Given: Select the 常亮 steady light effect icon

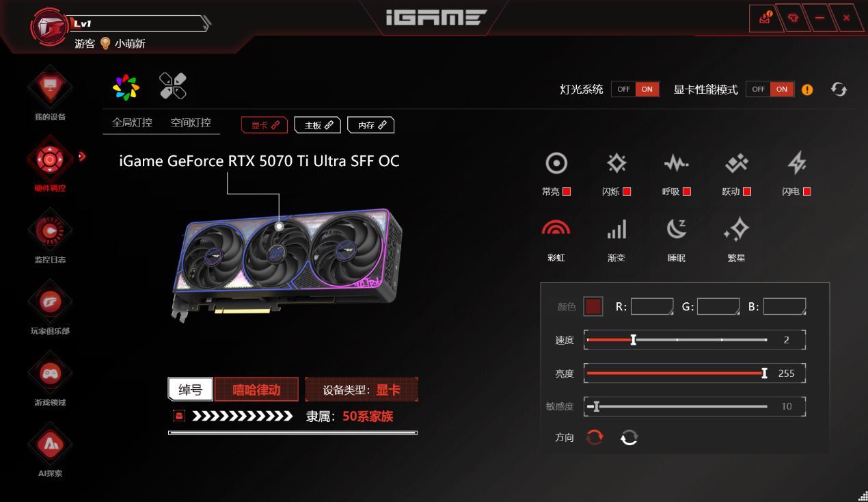Looking at the screenshot, I should click(x=556, y=163).
